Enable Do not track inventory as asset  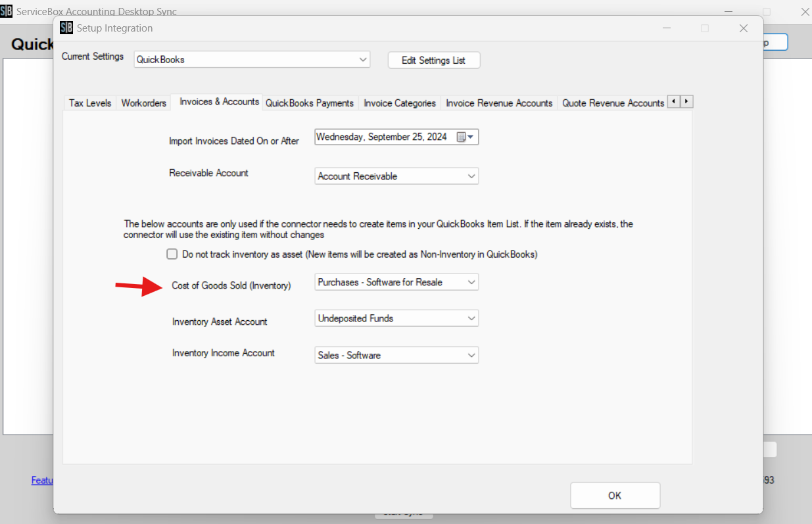coord(172,254)
